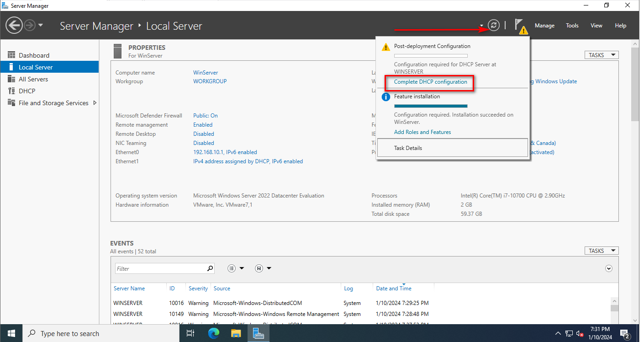
Task: Click the Firewall Public: On link
Action: click(x=206, y=116)
